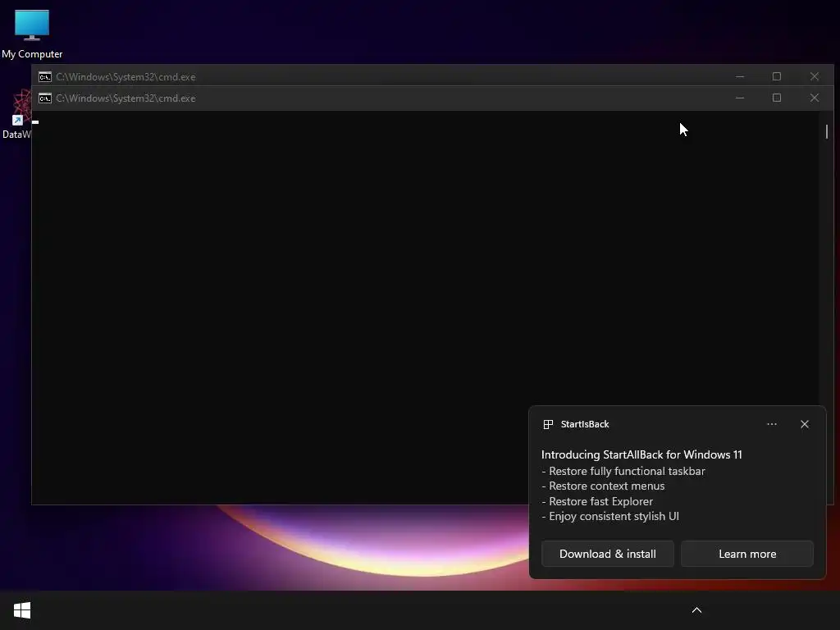Close the front cmd.exe window
Image resolution: width=840 pixels, height=630 pixels.
(x=815, y=98)
